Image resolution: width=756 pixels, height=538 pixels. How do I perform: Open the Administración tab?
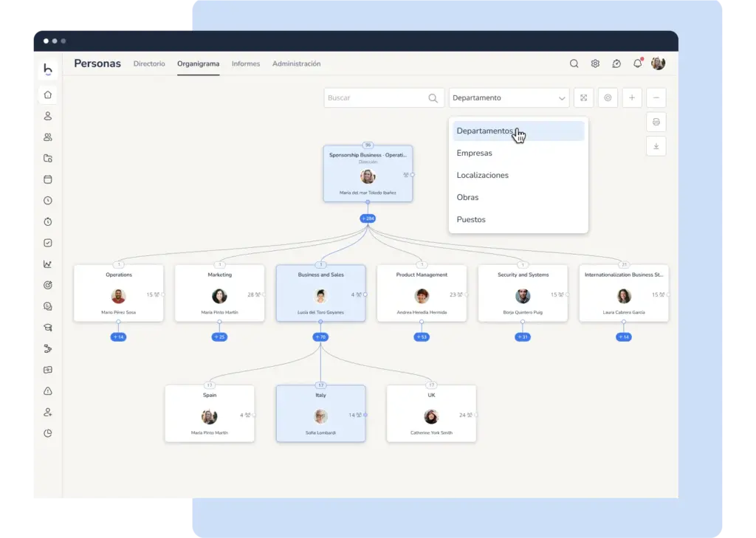[297, 63]
